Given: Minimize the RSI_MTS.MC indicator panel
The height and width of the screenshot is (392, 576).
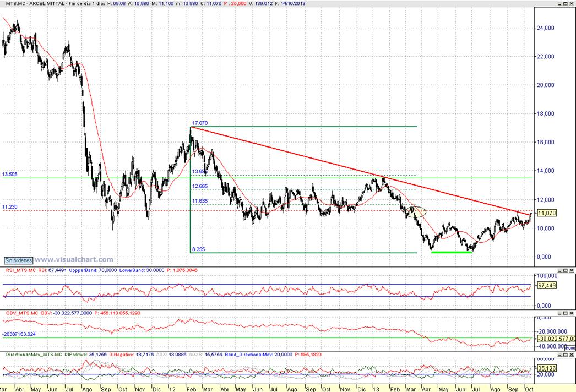Looking at the screenshot, I should pyautogui.click(x=560, y=270).
